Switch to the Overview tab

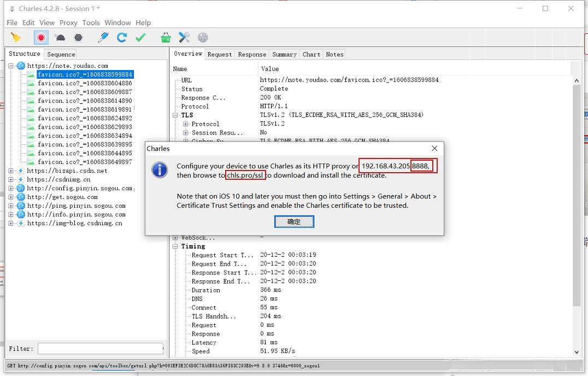point(188,54)
